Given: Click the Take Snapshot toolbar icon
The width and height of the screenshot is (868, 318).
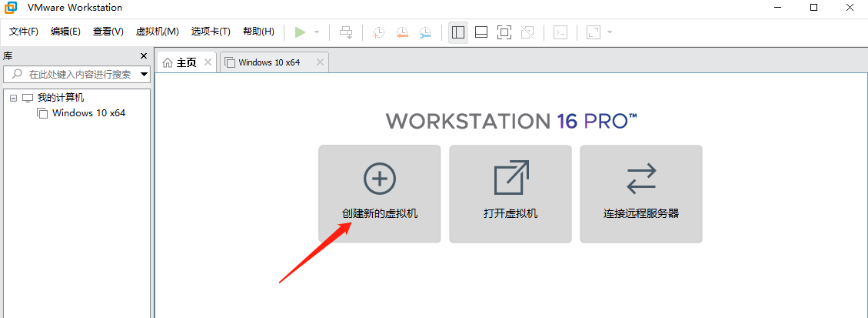Looking at the screenshot, I should point(378,32).
